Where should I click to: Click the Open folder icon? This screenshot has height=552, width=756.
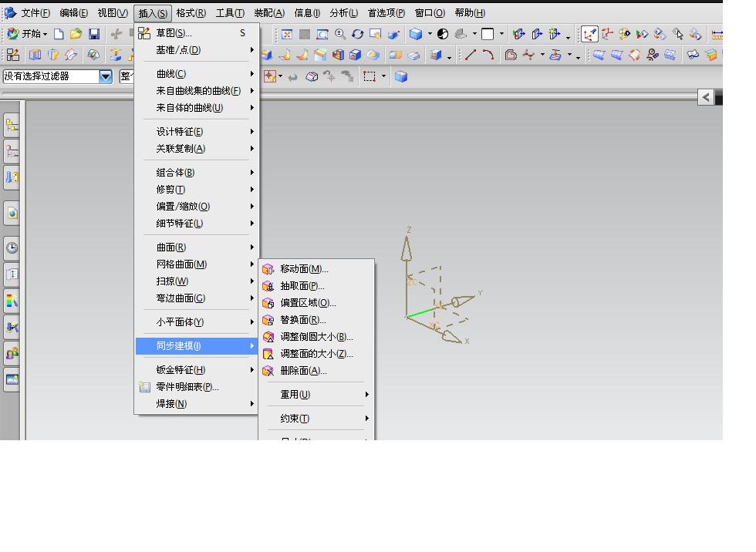click(x=76, y=34)
